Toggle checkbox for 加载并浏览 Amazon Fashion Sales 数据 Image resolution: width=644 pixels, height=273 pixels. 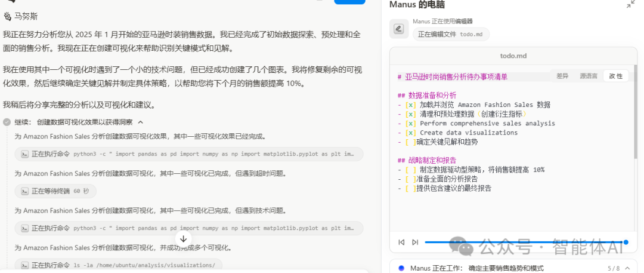coord(410,105)
